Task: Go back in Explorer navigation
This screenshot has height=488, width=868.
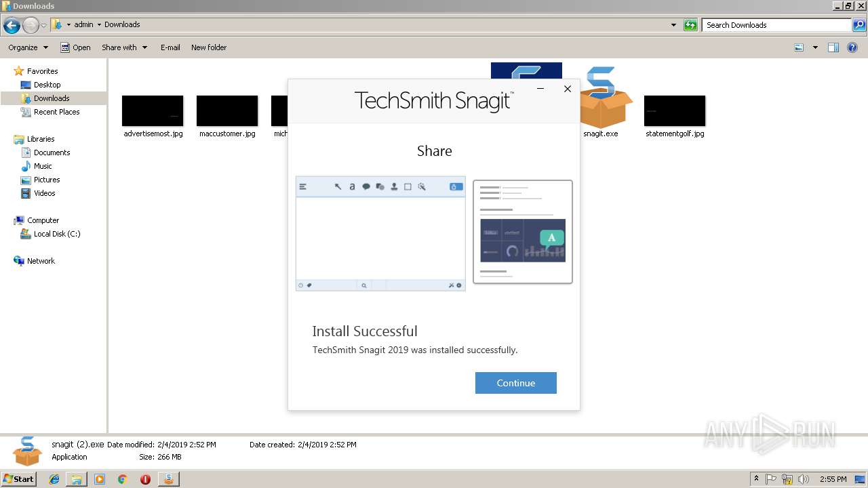Action: [12, 26]
